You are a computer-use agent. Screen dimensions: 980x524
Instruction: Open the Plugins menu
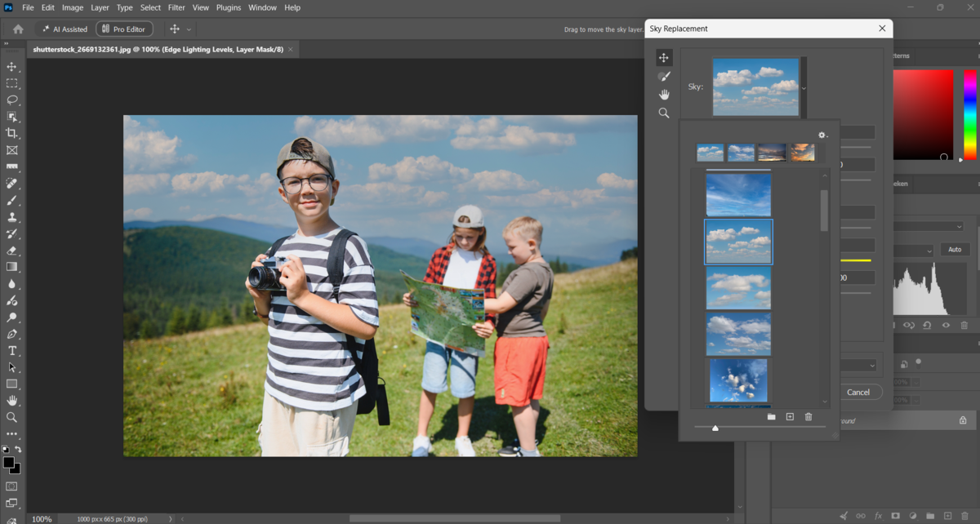coord(229,7)
